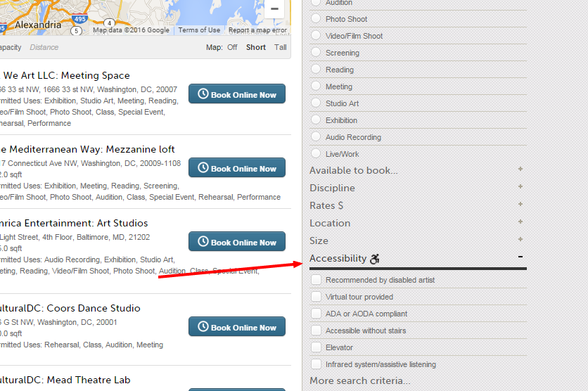The height and width of the screenshot is (391, 588).
Task: Select the Live/Work radio option
Action: coord(316,153)
